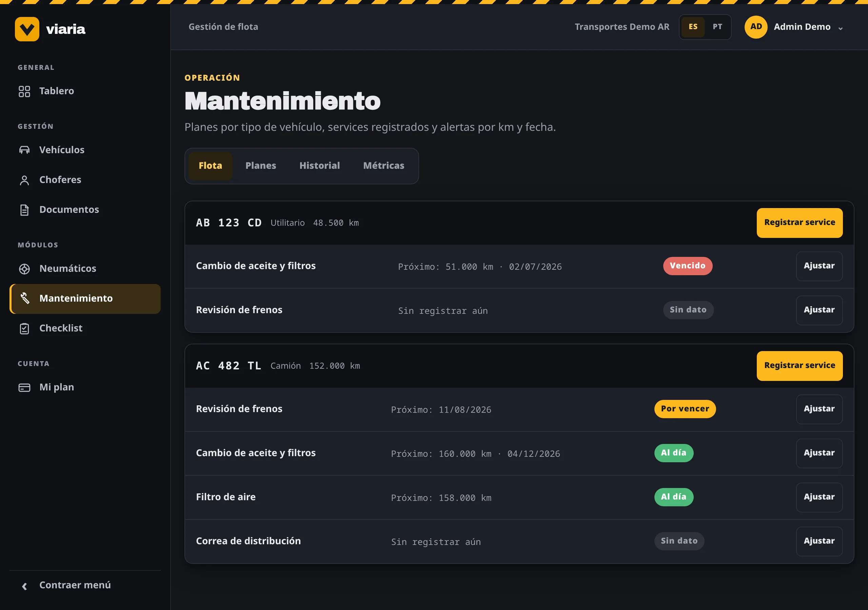Open Mi plan card icon

click(x=24, y=387)
